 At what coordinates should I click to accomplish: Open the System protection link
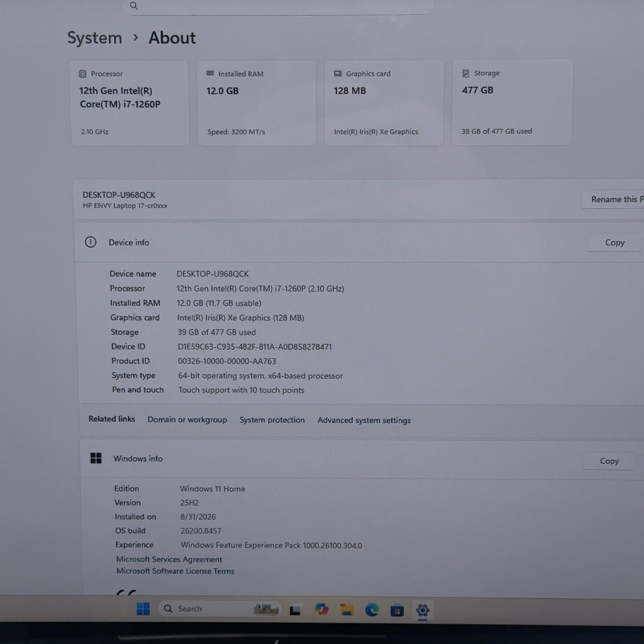(x=272, y=420)
